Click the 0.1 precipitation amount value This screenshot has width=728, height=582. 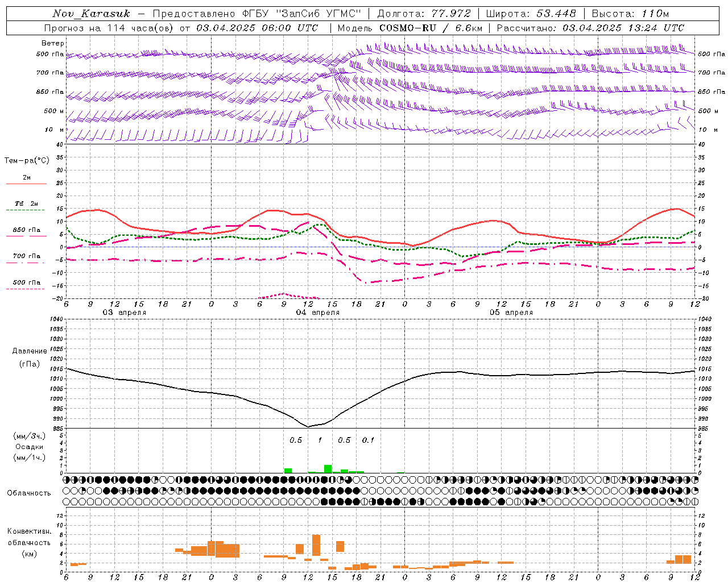click(368, 440)
